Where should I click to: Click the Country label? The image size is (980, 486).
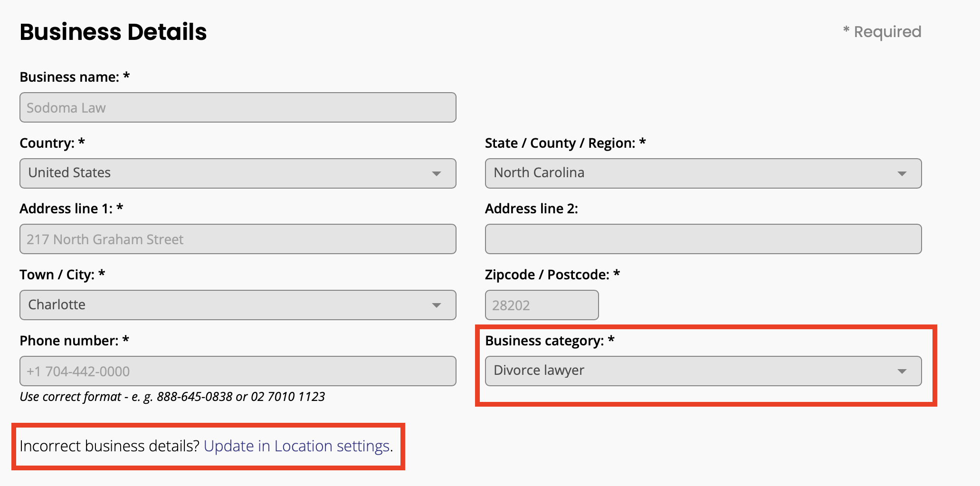[x=52, y=143]
